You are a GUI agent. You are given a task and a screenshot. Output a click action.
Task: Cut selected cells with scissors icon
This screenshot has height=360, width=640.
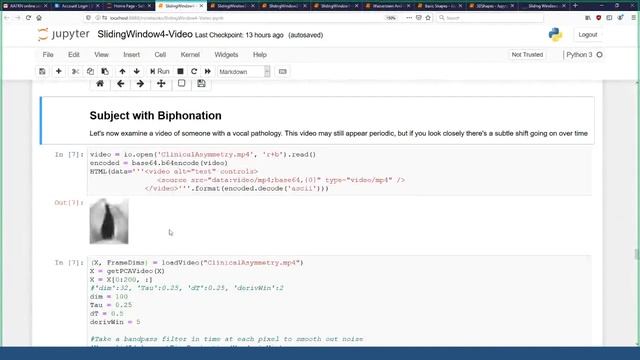tap(75, 71)
